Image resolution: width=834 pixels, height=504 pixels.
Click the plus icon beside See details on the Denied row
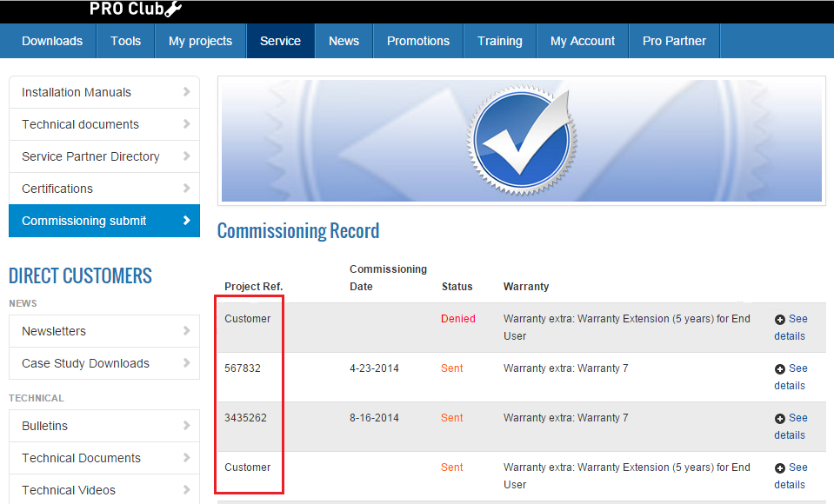778,318
